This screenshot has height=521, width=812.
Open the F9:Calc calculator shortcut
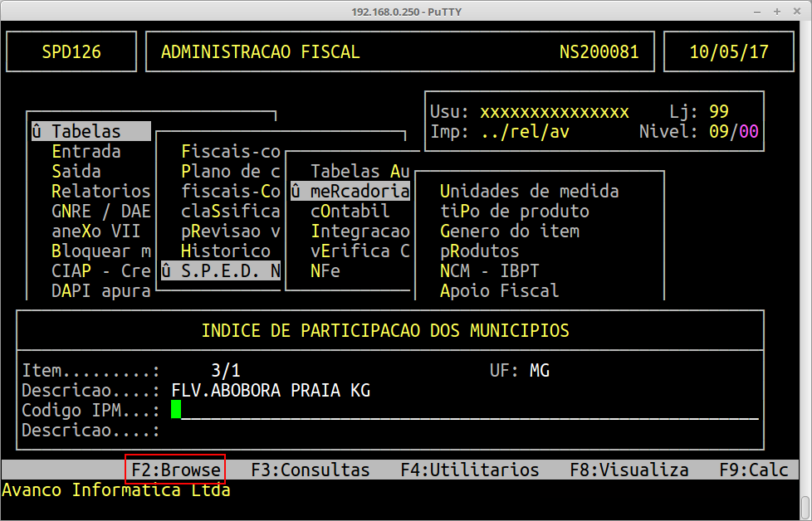[x=753, y=470]
